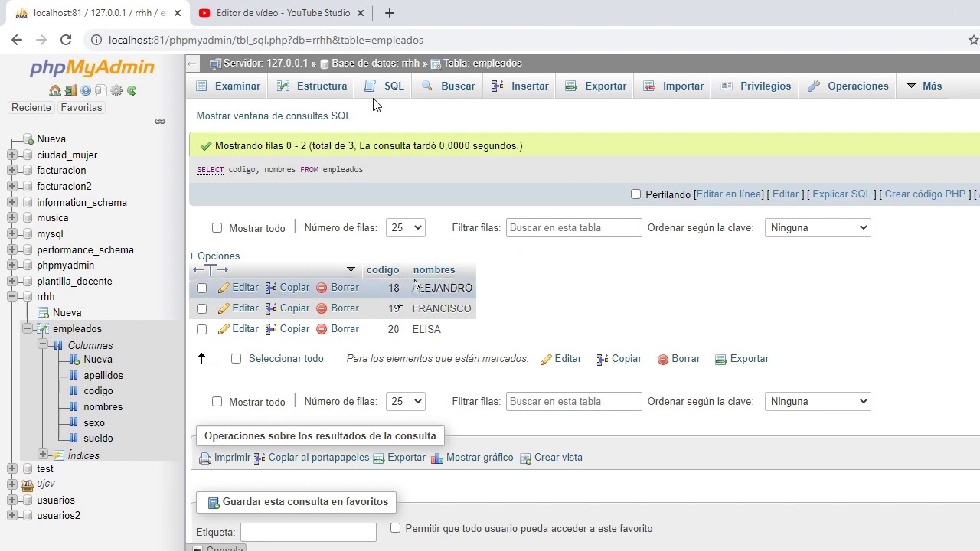Check the upper Mostrar todo checkbox

[x=217, y=228]
